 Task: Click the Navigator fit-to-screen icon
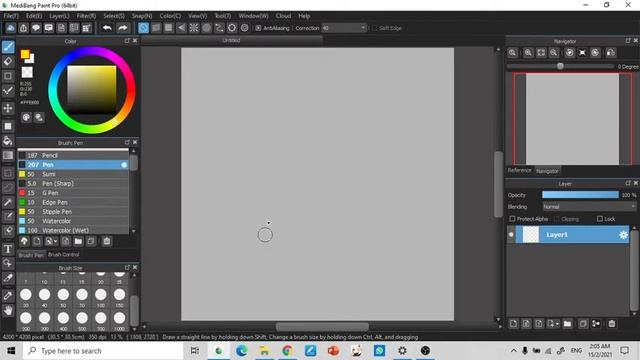tap(541, 53)
